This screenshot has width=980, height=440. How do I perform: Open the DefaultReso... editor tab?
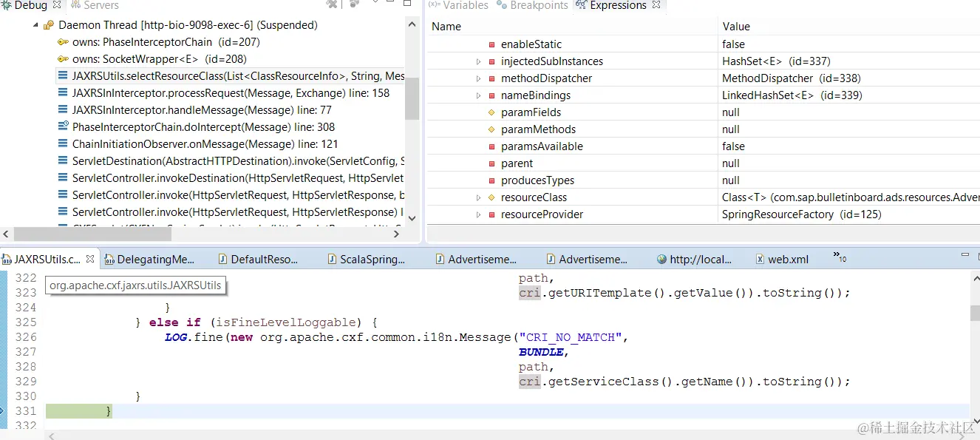pos(259,260)
